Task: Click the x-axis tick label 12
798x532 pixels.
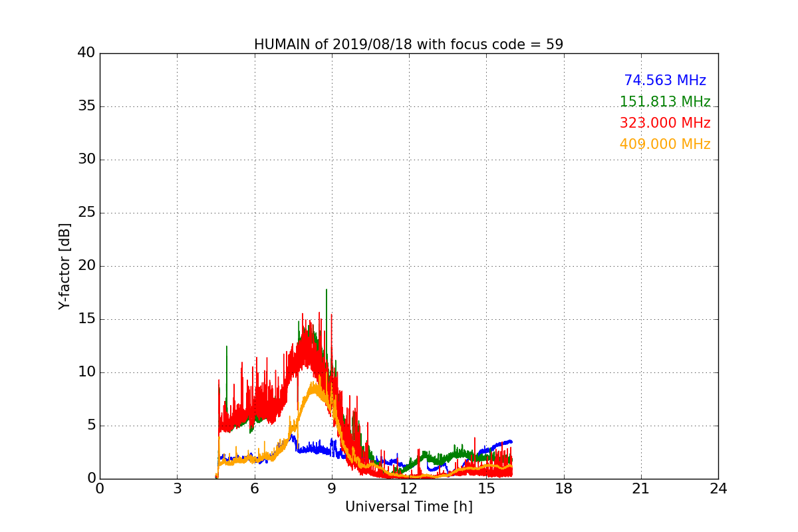Action: coord(409,489)
